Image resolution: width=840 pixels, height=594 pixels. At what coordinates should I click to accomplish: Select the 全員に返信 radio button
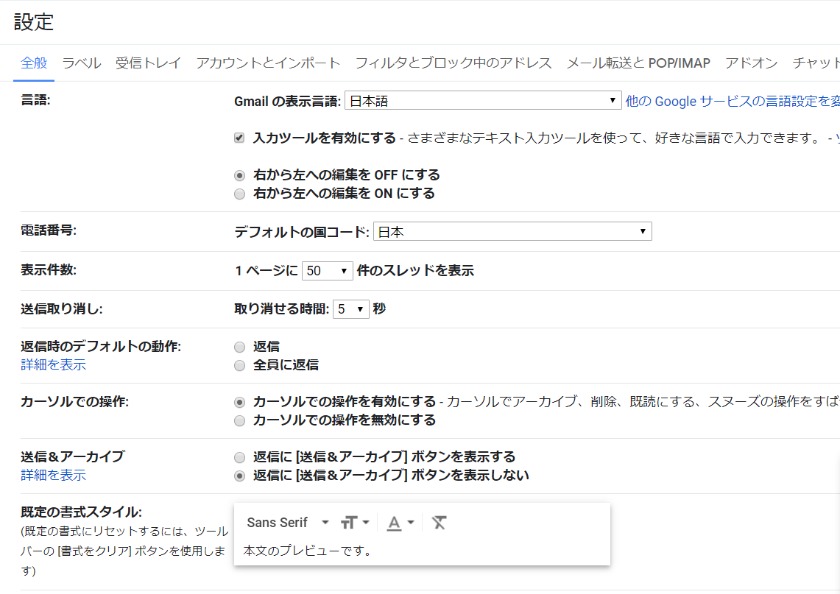(239, 365)
